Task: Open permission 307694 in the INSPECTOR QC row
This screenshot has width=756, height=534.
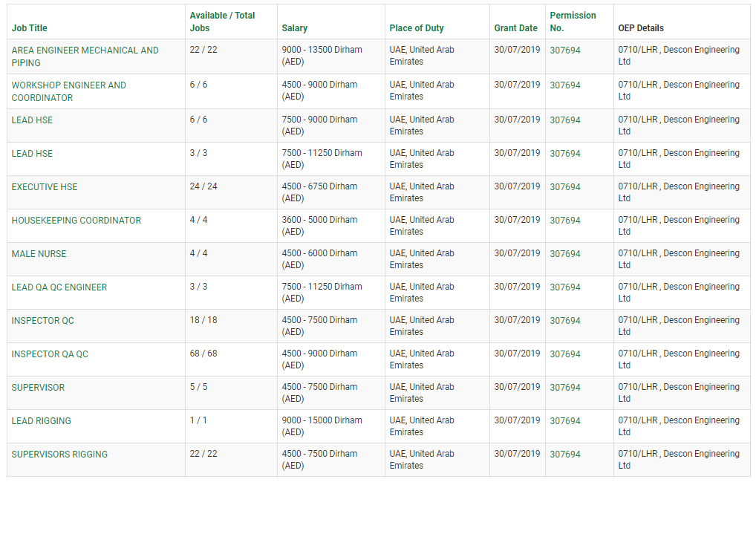Action: [x=565, y=320]
